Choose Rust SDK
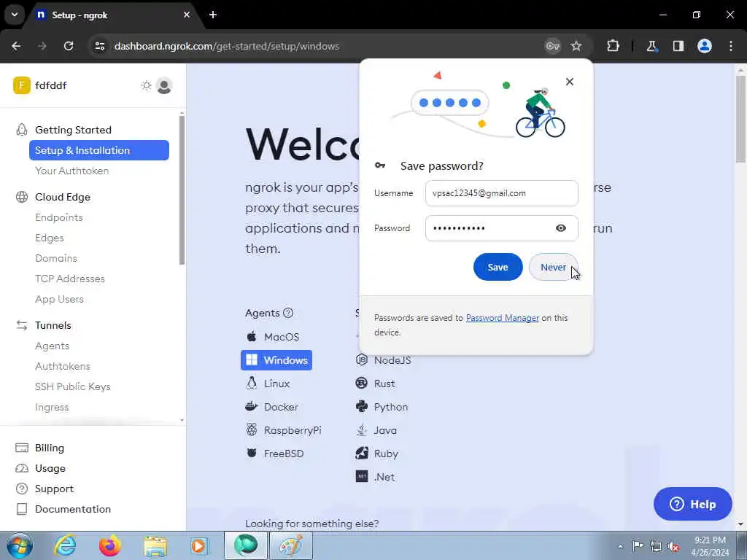747x560 pixels. coord(376,384)
